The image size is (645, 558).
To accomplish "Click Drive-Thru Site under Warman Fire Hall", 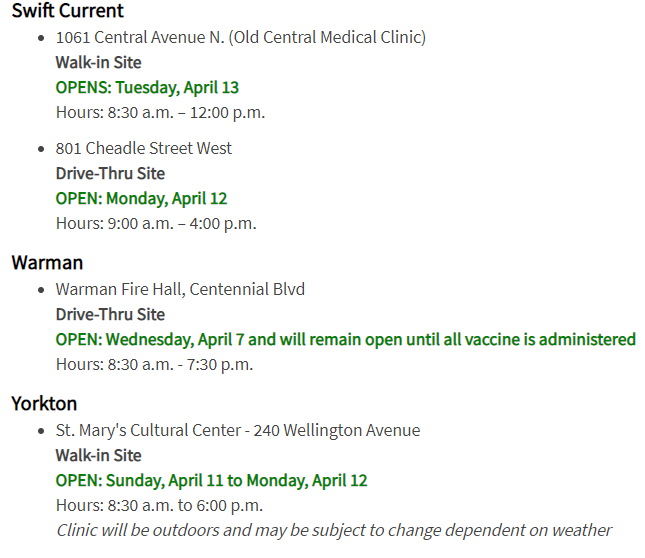I will point(110,315).
